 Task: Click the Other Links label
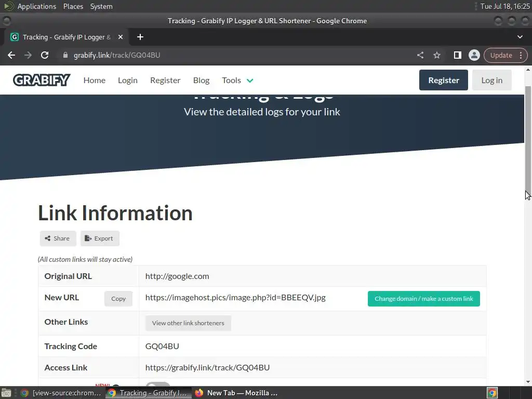pyautogui.click(x=66, y=322)
